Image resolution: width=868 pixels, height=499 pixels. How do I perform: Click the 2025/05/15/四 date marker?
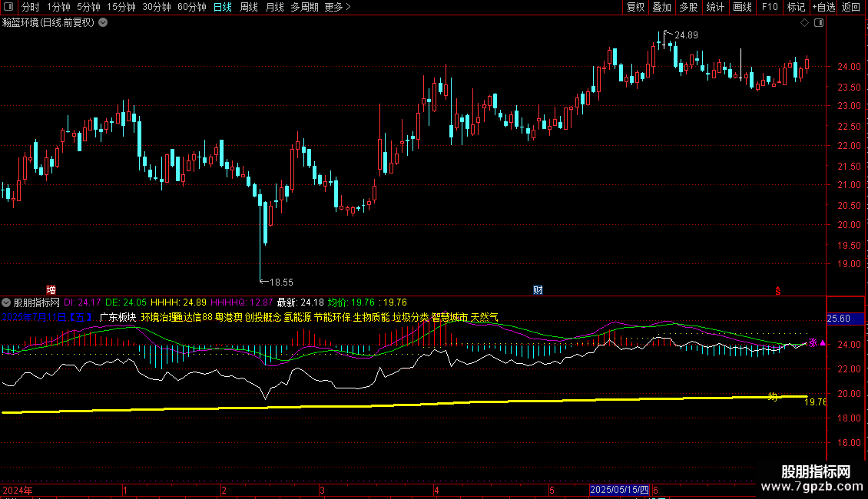pyautogui.click(x=619, y=490)
